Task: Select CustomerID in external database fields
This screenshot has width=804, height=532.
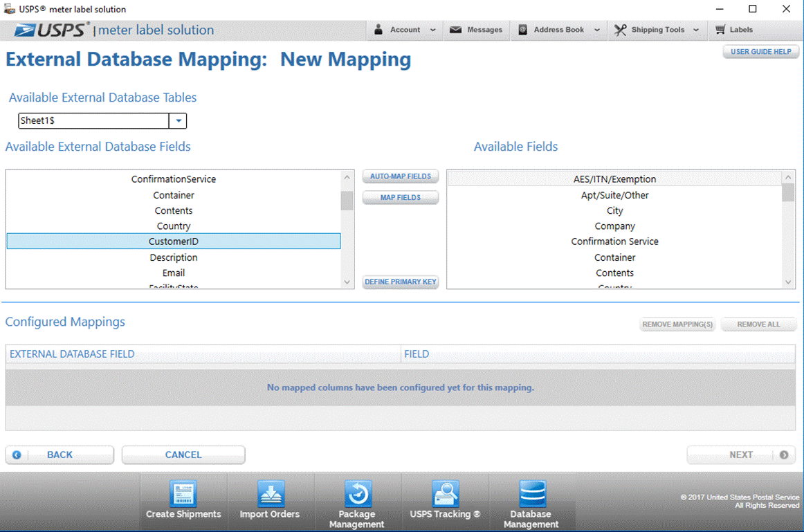Action: point(173,241)
